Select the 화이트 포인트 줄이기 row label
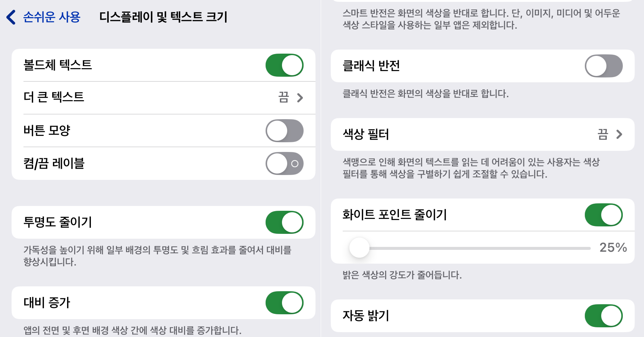 point(396,214)
